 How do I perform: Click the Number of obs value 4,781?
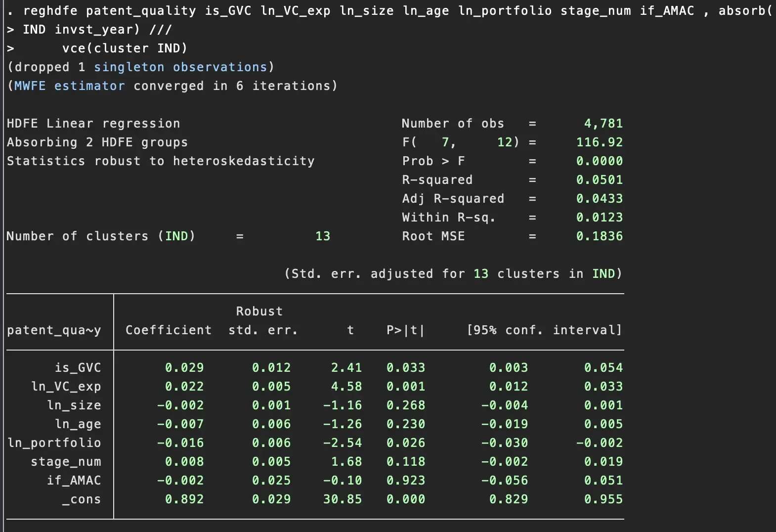[603, 124]
